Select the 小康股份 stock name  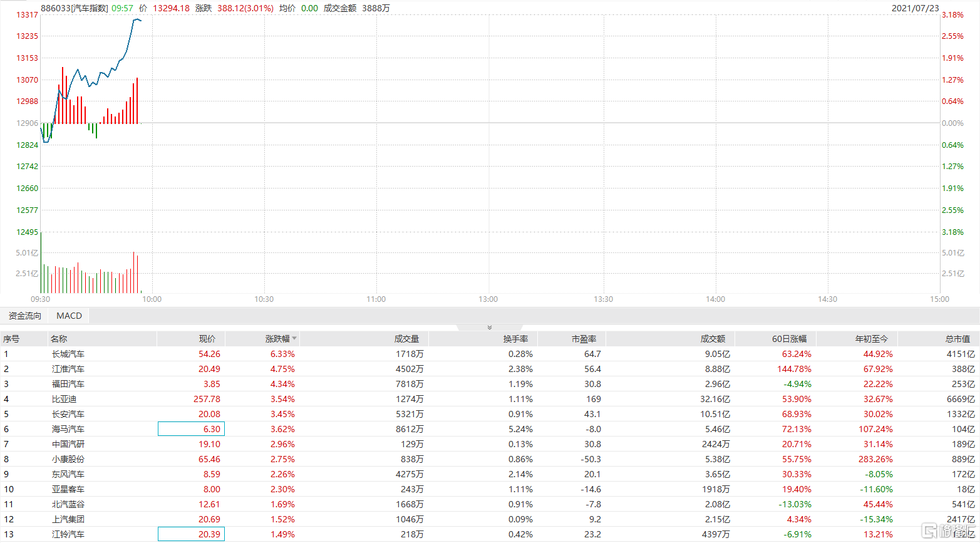68,459
